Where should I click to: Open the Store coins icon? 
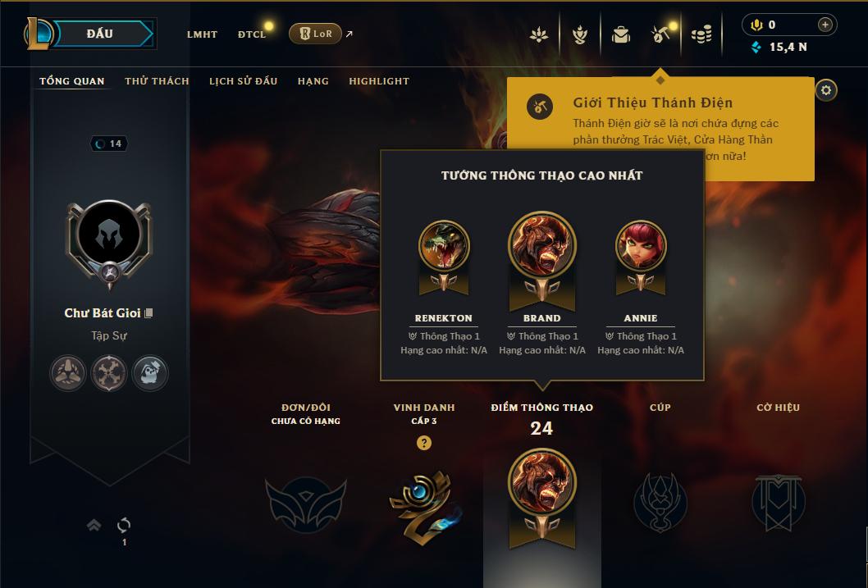click(701, 34)
